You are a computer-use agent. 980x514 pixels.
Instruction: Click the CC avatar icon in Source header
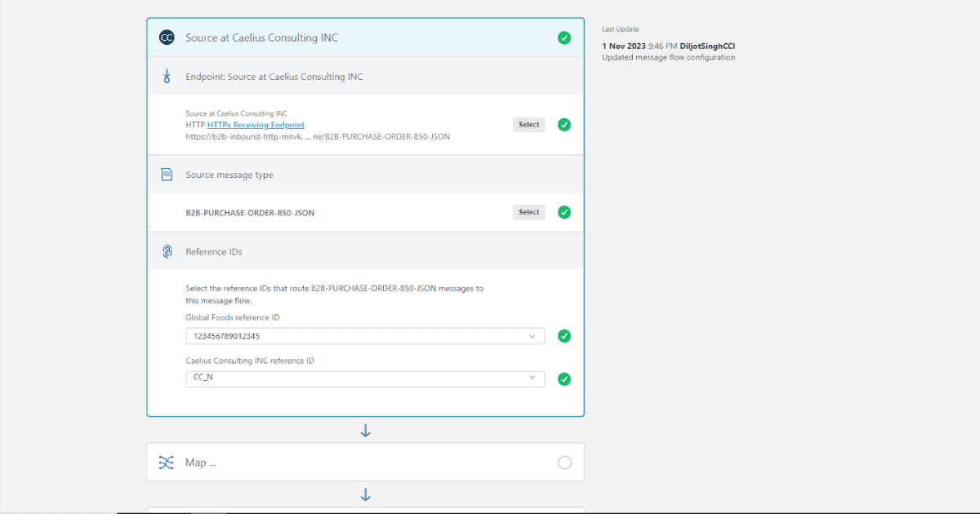[167, 38]
